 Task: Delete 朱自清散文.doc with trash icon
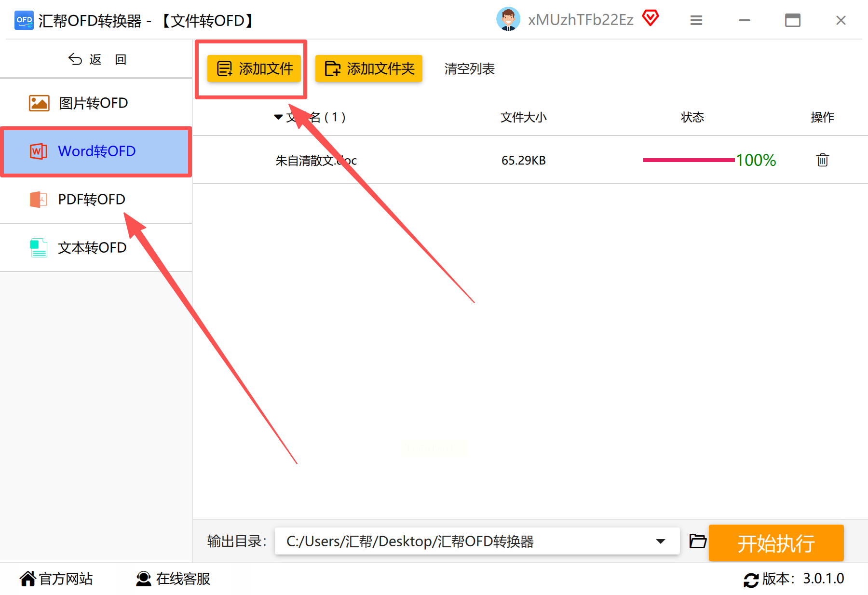822,160
